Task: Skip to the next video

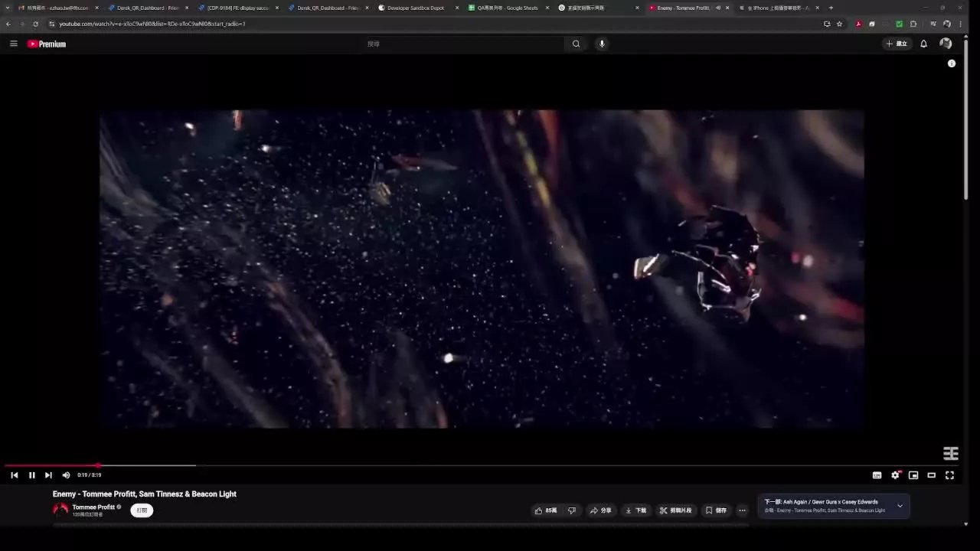Action: tap(48, 475)
